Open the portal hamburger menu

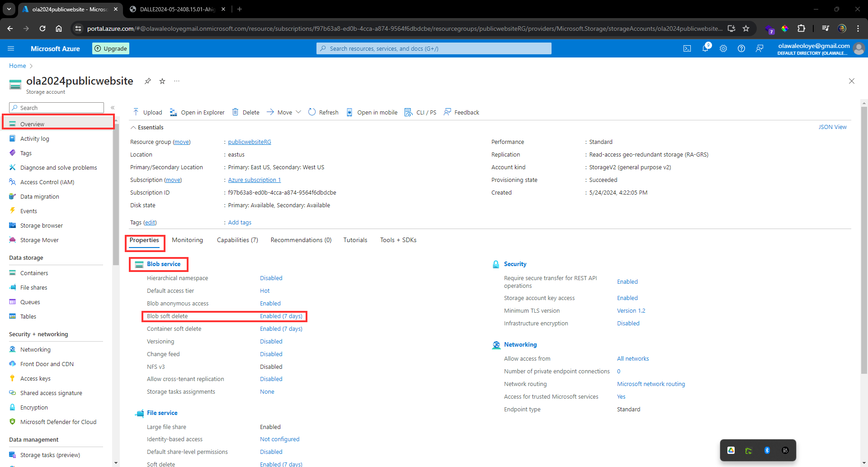[x=11, y=48]
